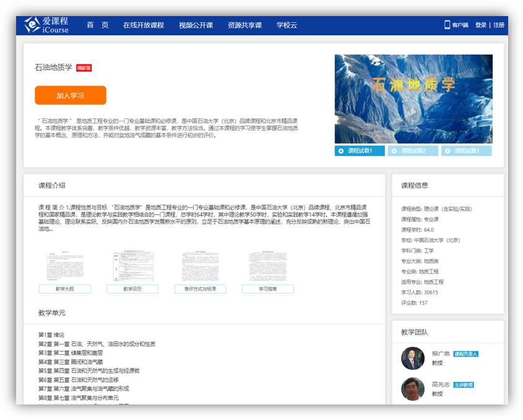Navigate to 学校云
The height and width of the screenshot is (420, 523).
(x=286, y=25)
